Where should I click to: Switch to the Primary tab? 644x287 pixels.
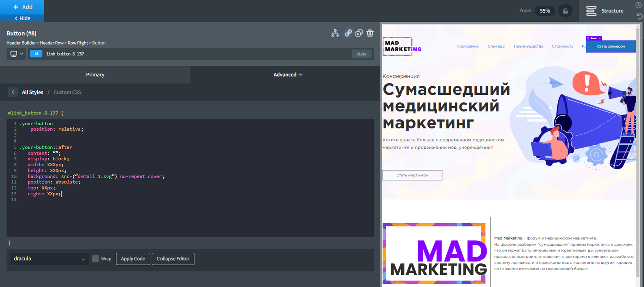point(95,75)
